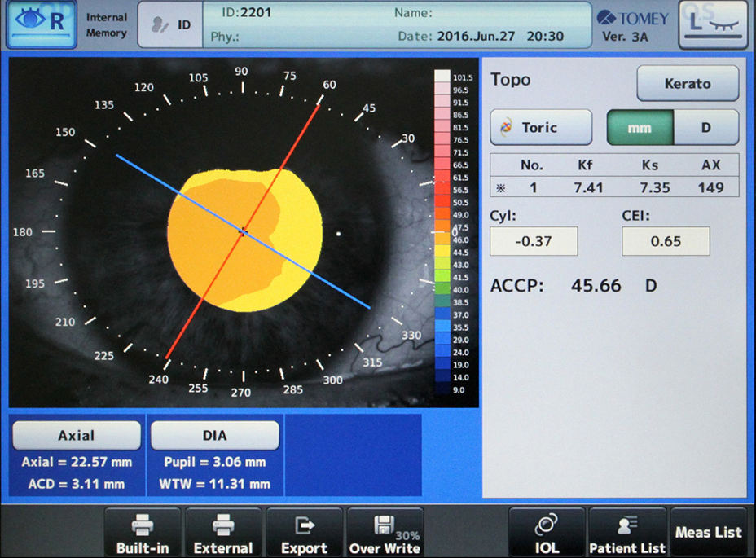Export the measurement data
This screenshot has height=558, width=756.
click(304, 534)
